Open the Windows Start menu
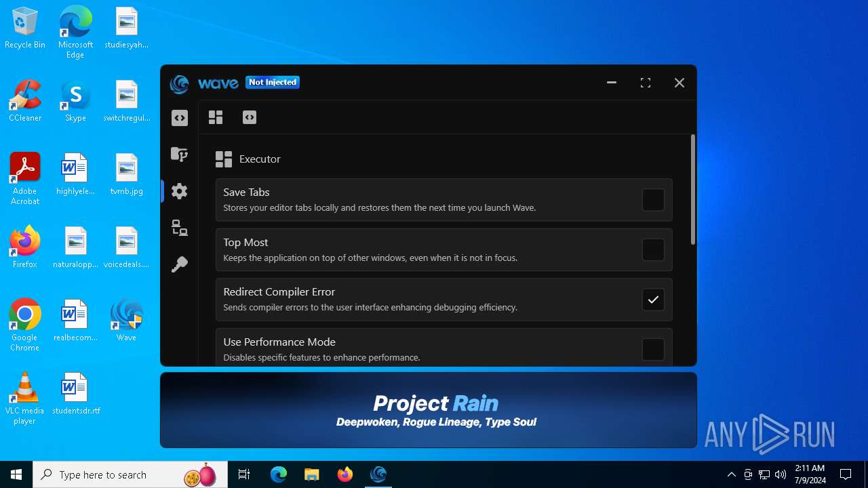Image resolution: width=868 pixels, height=488 pixels. [16, 474]
